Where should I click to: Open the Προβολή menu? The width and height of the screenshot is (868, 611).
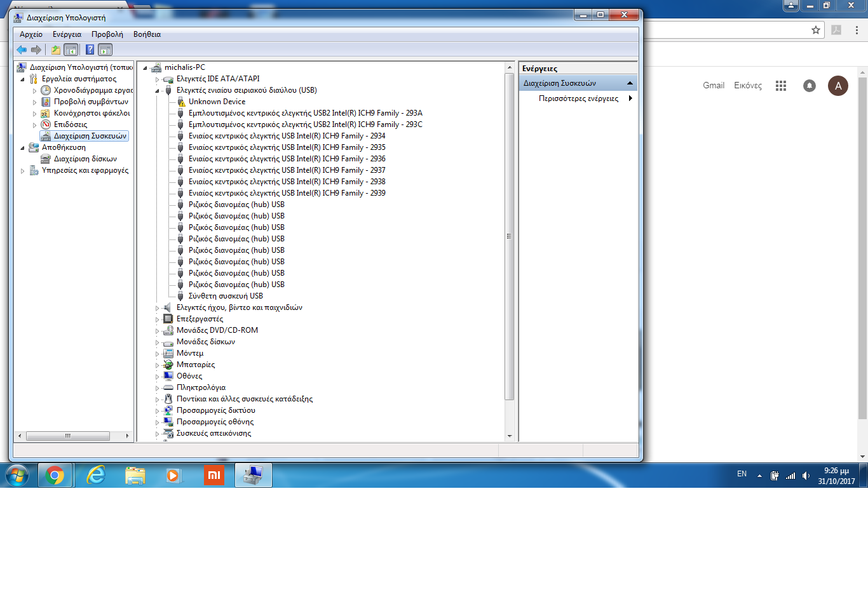coord(107,34)
